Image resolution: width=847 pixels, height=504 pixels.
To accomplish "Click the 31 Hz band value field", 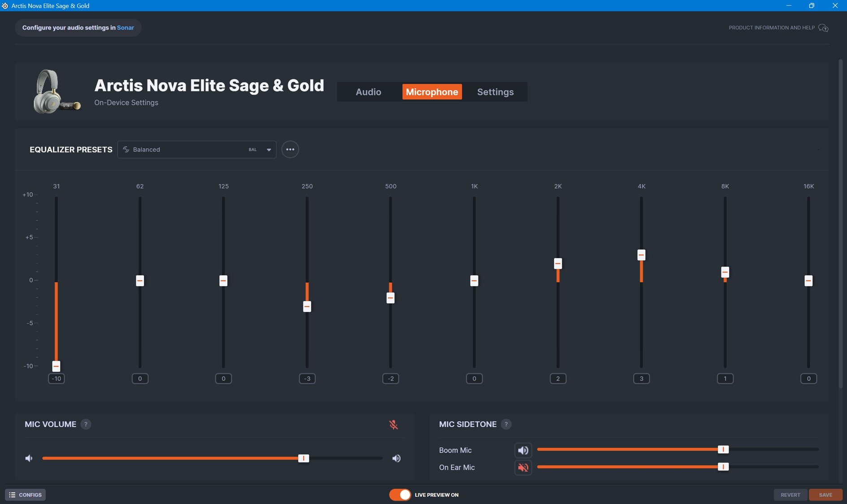I will [56, 379].
